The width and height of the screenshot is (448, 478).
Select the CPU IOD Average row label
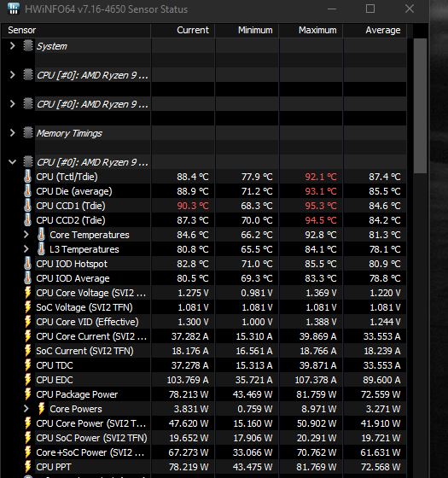point(73,278)
